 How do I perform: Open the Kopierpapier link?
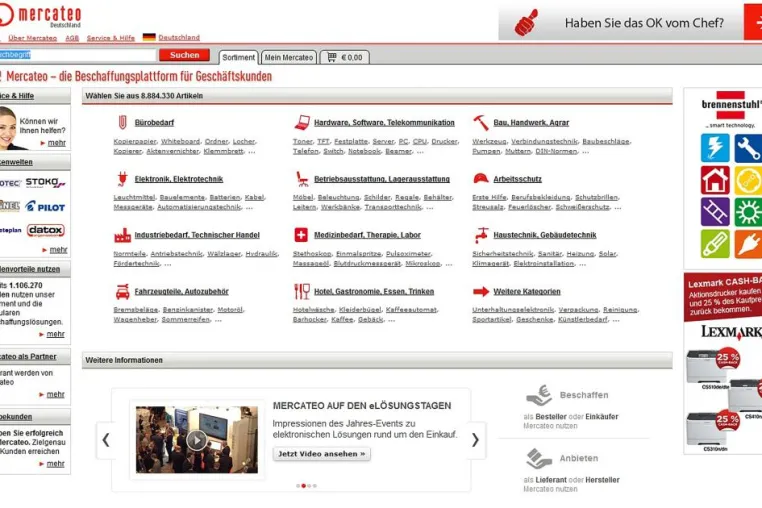(135, 141)
